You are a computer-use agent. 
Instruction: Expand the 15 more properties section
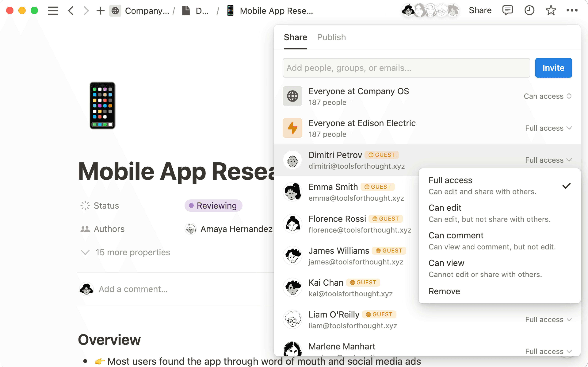(133, 252)
